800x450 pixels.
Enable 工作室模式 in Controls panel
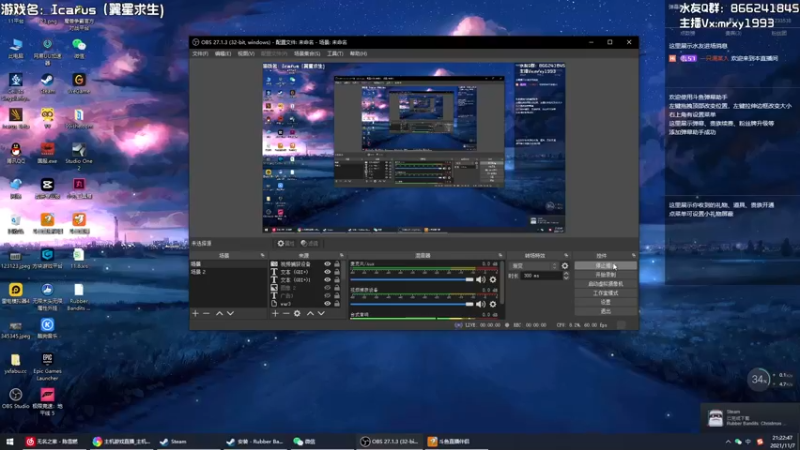606,293
